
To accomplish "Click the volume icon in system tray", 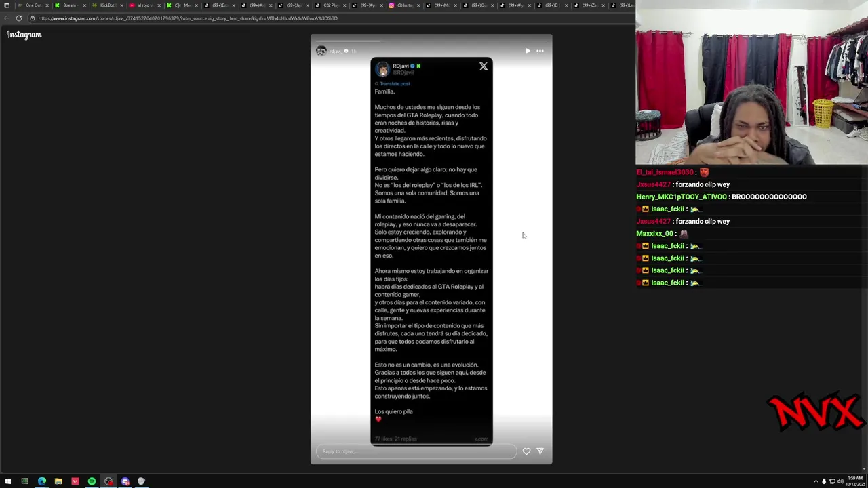I will coord(840,481).
